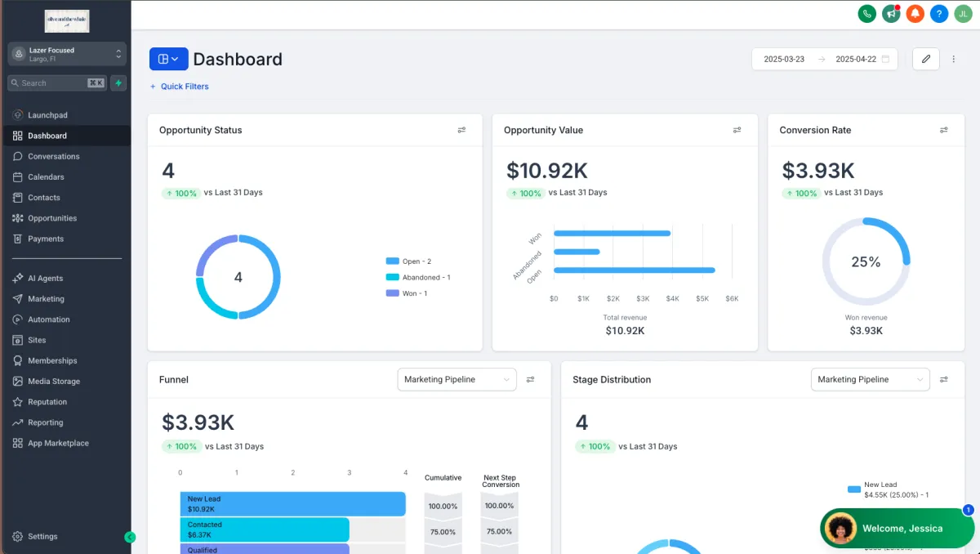Expand the Stage Distribution Marketing Pipeline dropdown
Viewport: 980px width, 554px height.
[871, 379]
